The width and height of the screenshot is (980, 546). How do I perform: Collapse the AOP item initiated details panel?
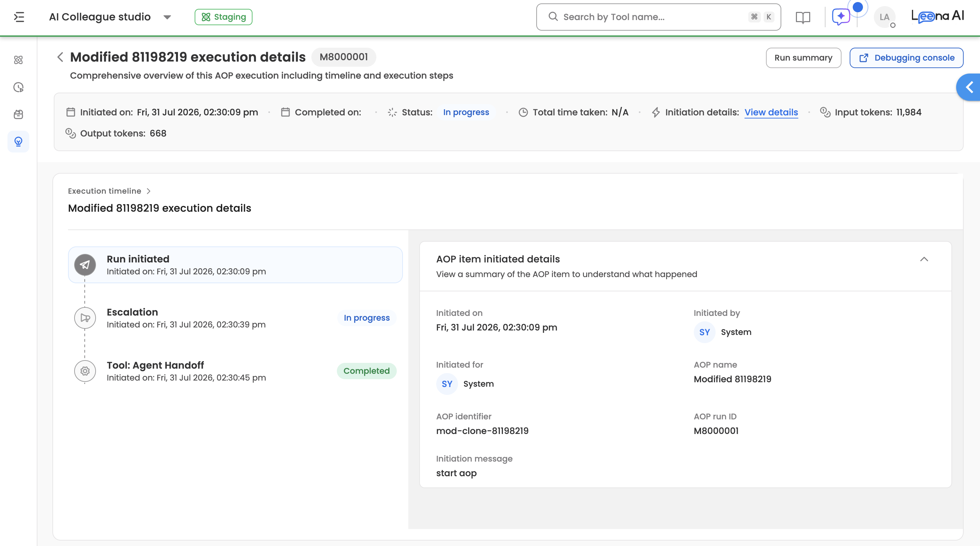(924, 259)
